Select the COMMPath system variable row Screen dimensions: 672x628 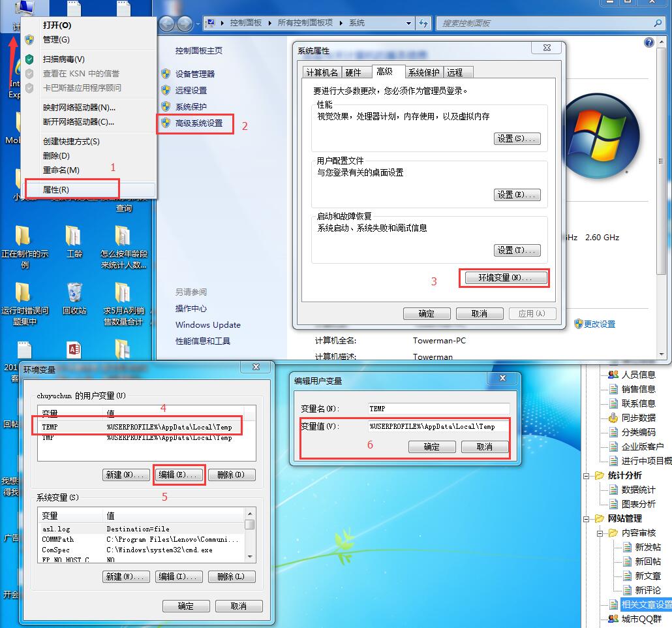click(x=142, y=539)
